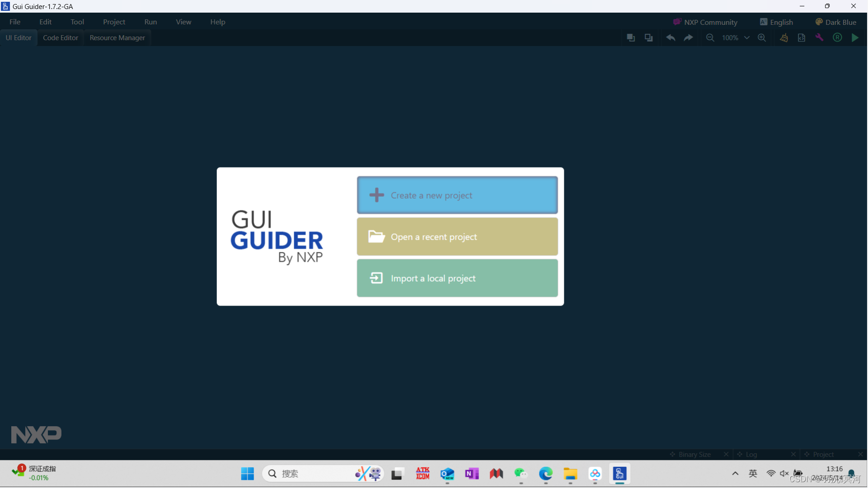Switch to the Code Editor tab

point(60,37)
